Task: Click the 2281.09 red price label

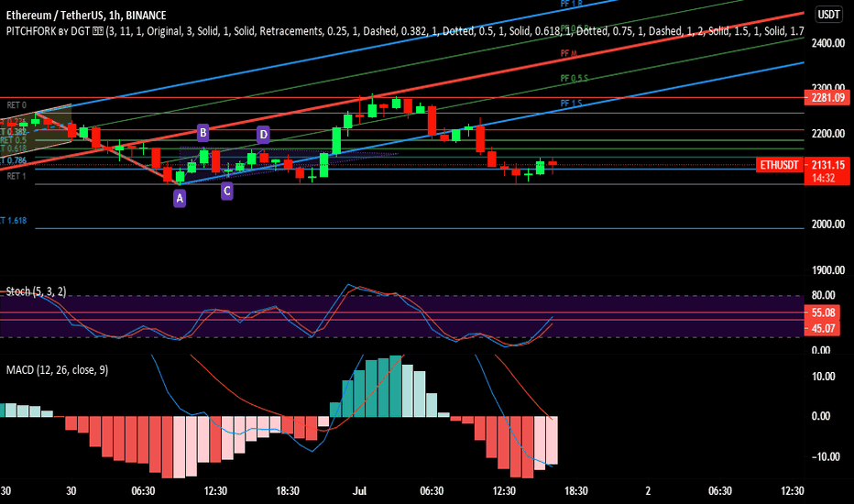Action: click(827, 98)
